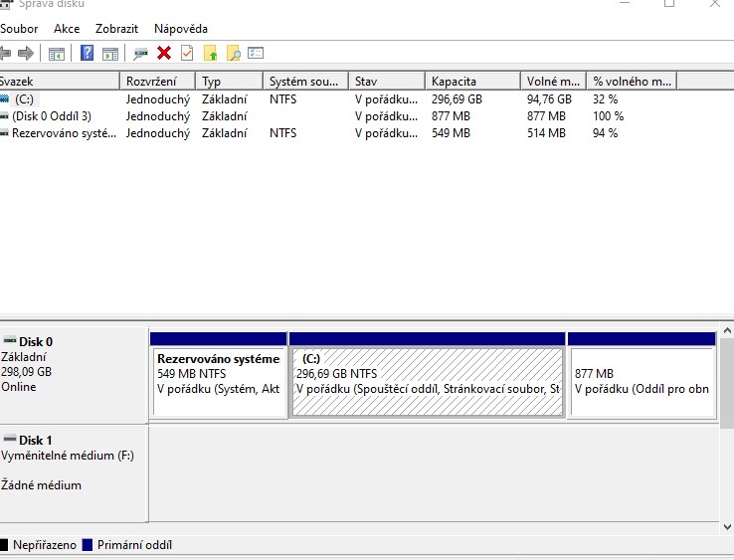734x560 pixels.
Task: Click the Disk 0 Oddíl 3 volume icon
Action: (4, 116)
